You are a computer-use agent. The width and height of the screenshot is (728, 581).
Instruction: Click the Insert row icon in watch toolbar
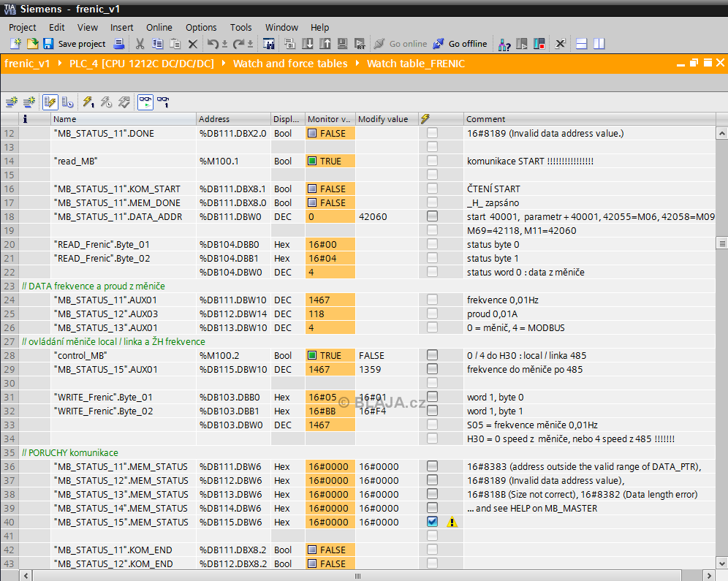pos(12,102)
